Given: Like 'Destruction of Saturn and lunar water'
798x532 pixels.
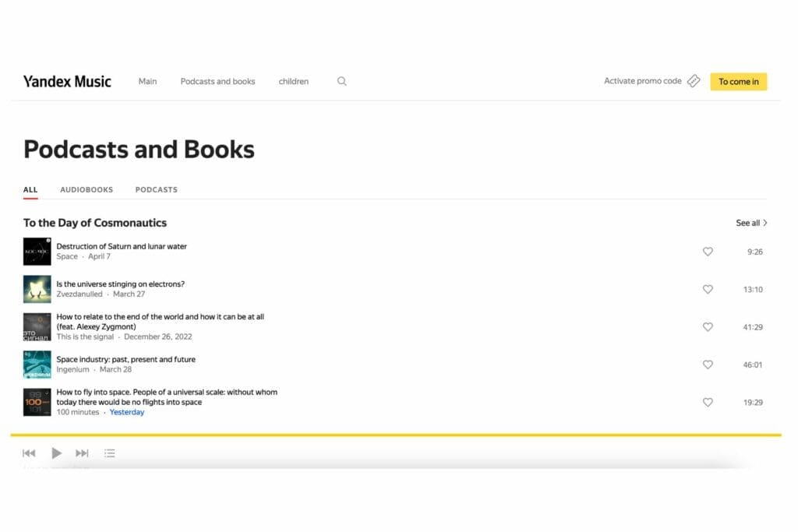Looking at the screenshot, I should 708,252.
